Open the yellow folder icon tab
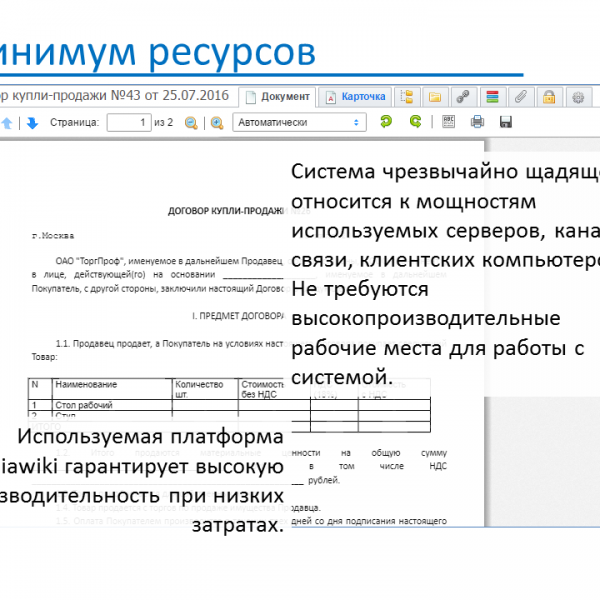Screen dimensions: 600x600 point(435,97)
